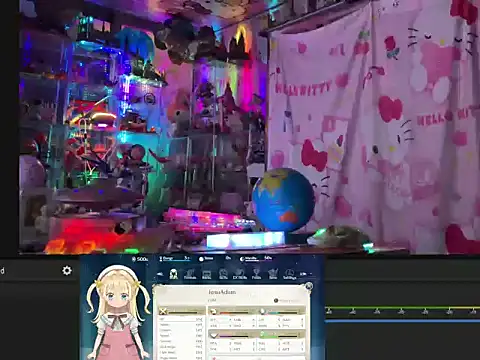480x360 pixels.
Task: Click the green icon stat section header
Action: click(x=281, y=334)
